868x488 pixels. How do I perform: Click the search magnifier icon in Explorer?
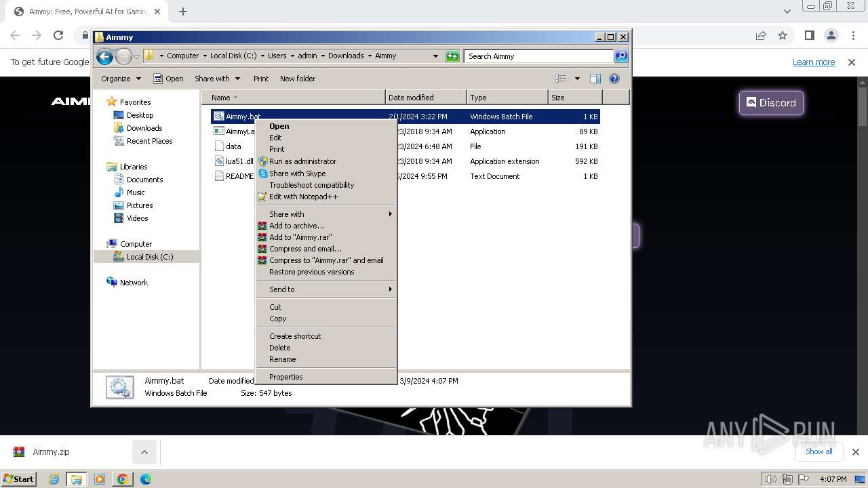click(621, 56)
